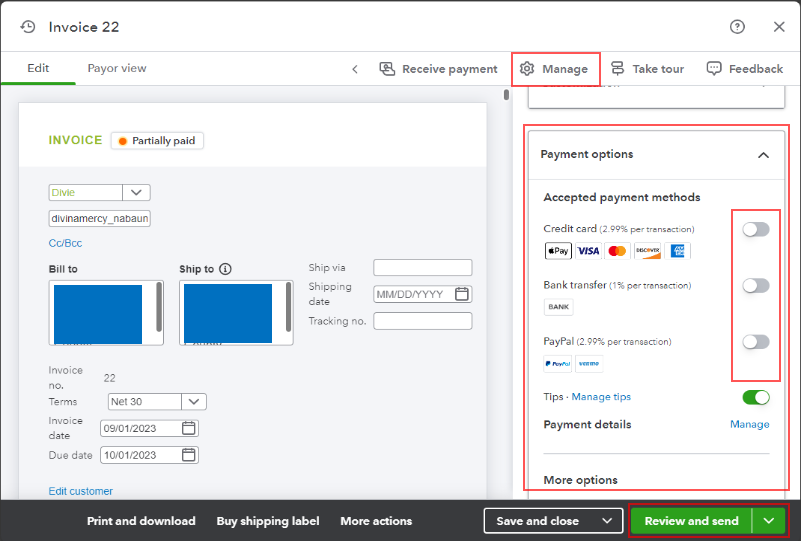
Task: Open the Divie customer dropdown arrow
Action: coord(136,193)
